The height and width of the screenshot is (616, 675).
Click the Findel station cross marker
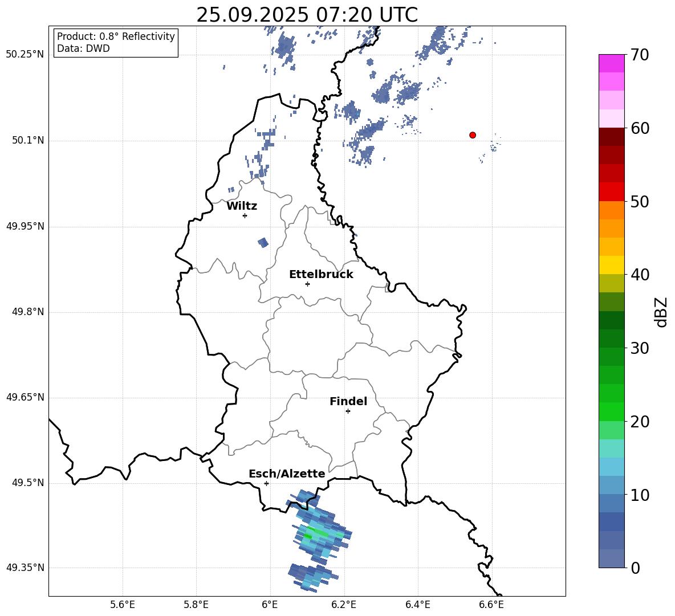click(348, 411)
